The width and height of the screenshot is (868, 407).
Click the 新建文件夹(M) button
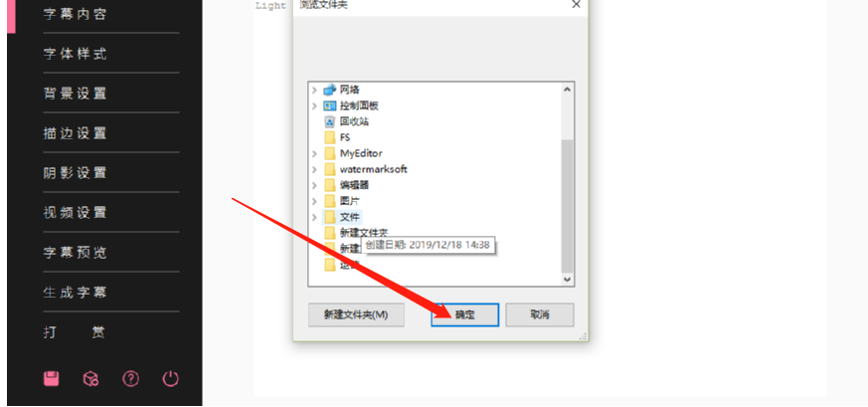356,314
